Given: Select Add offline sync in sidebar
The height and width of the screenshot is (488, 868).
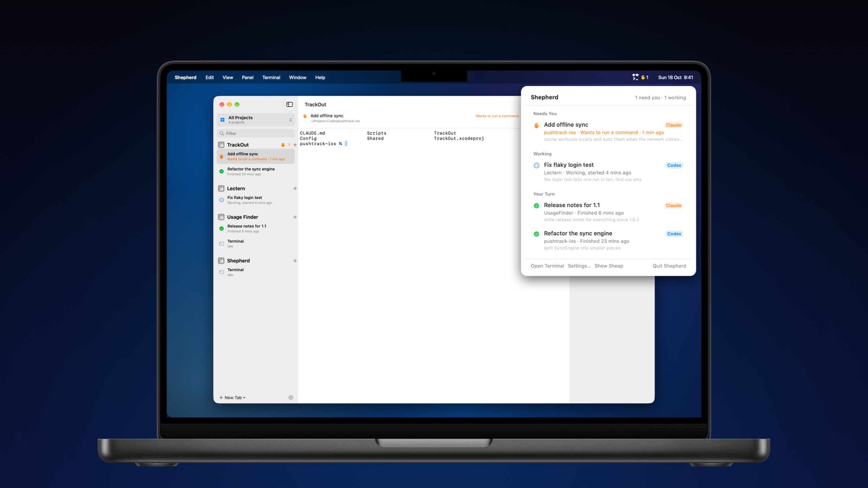Looking at the screenshot, I should pos(256,156).
